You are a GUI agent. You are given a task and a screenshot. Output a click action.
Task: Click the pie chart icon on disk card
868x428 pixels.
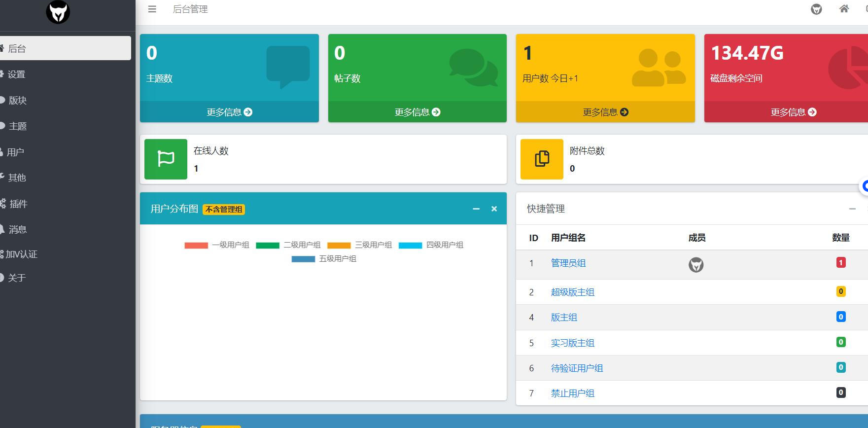[848, 68]
